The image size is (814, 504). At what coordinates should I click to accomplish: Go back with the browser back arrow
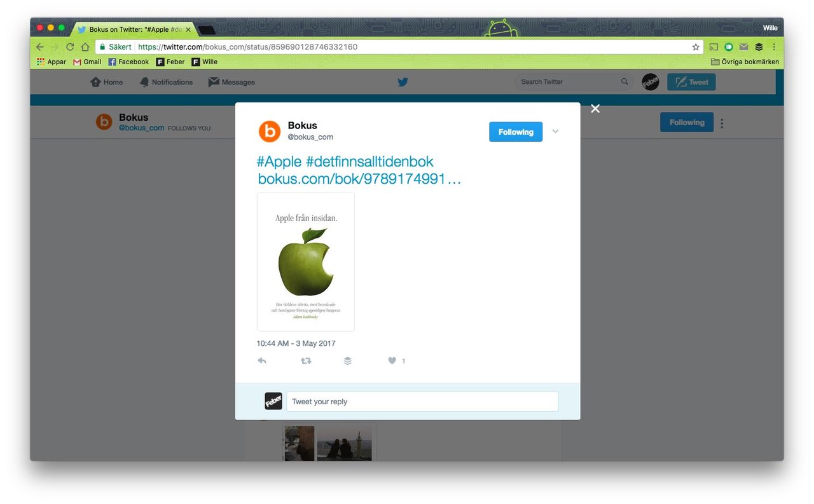point(39,47)
